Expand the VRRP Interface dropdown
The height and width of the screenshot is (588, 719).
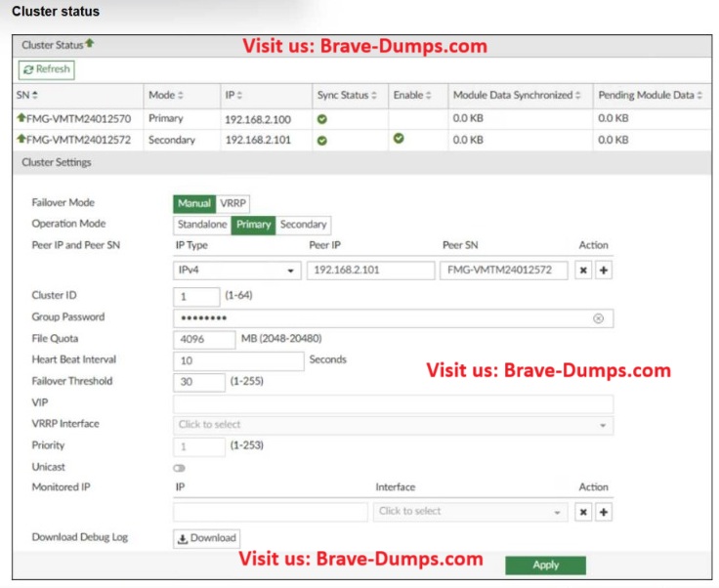click(393, 425)
